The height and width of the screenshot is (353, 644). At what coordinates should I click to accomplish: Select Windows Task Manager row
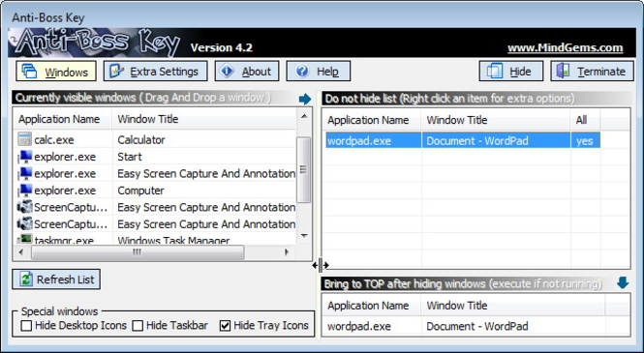pyautogui.click(x=173, y=240)
